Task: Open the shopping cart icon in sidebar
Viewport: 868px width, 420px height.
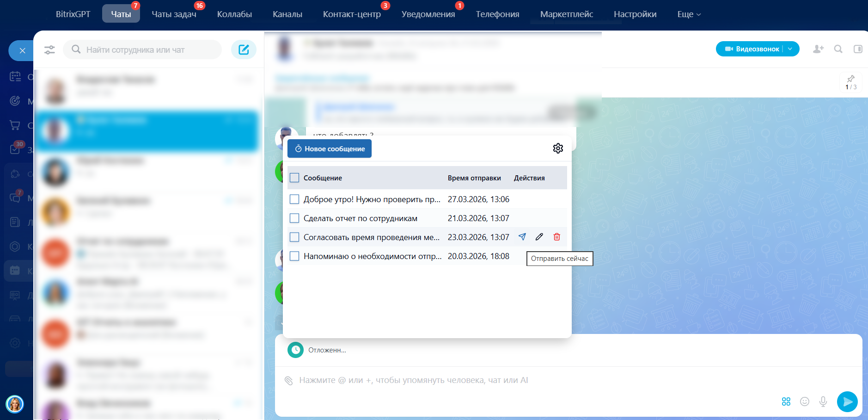Action: pos(15,125)
